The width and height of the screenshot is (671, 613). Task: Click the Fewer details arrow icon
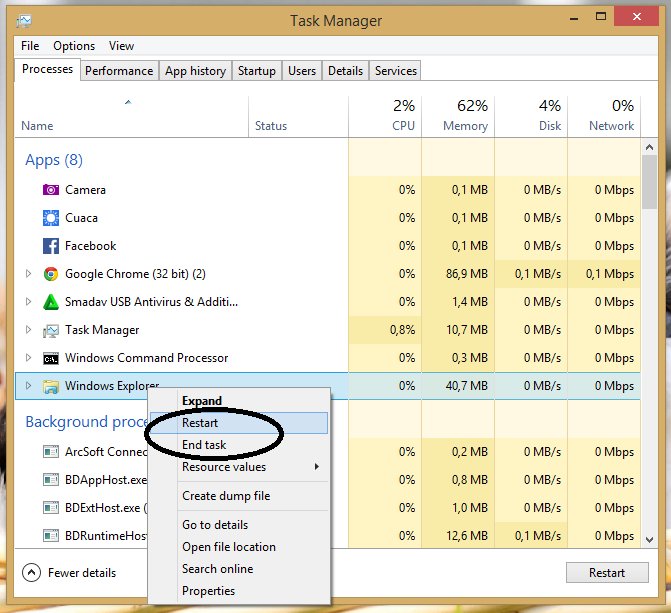point(31,572)
